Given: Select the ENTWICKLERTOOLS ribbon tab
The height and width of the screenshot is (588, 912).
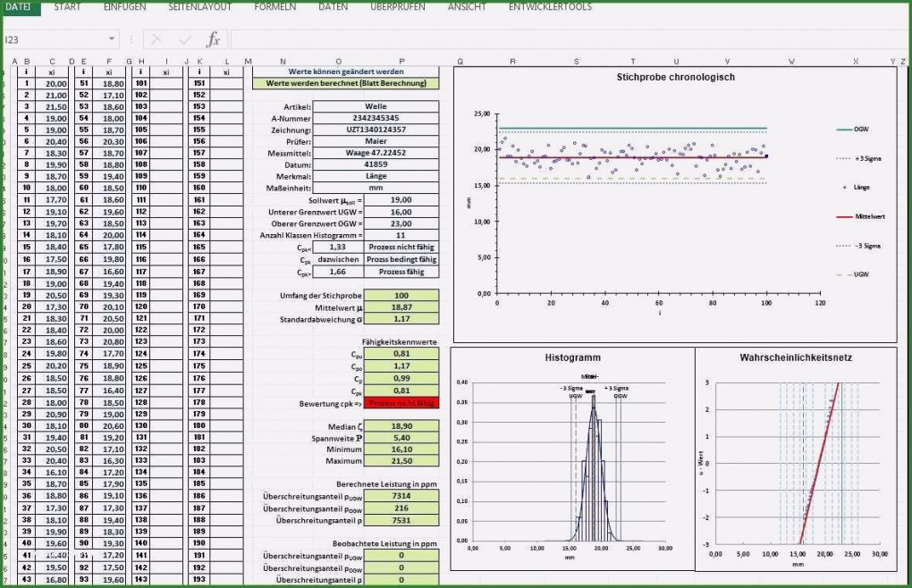Looking at the screenshot, I should click(x=550, y=6).
